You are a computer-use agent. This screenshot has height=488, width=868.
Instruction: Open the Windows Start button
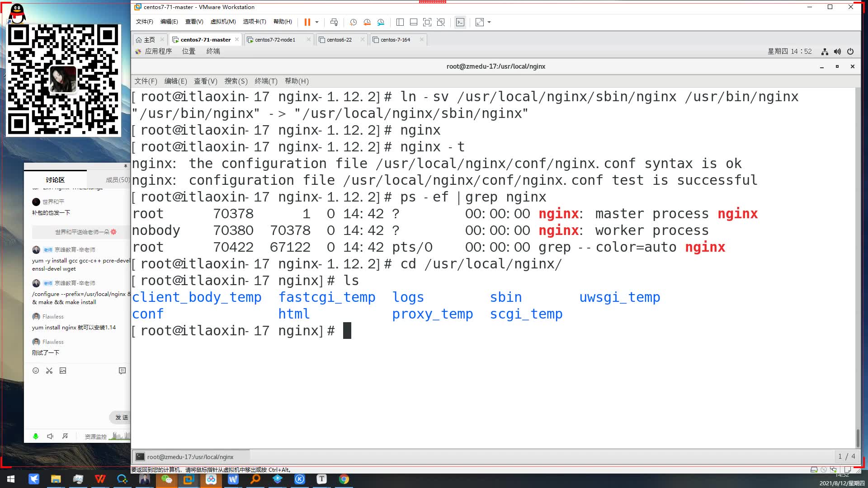click(11, 479)
